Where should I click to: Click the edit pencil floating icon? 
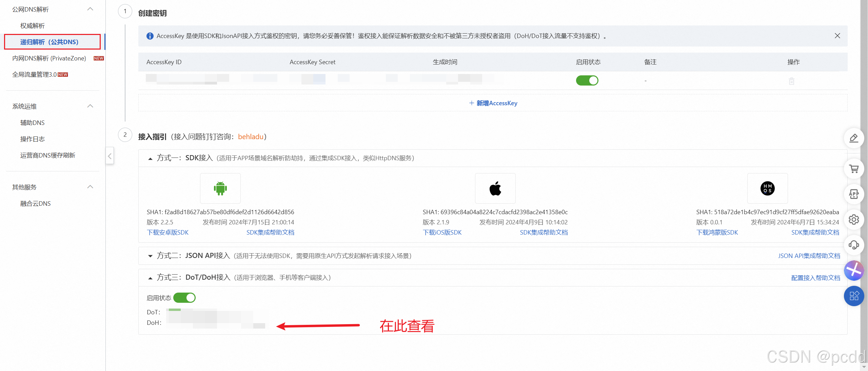click(853, 138)
